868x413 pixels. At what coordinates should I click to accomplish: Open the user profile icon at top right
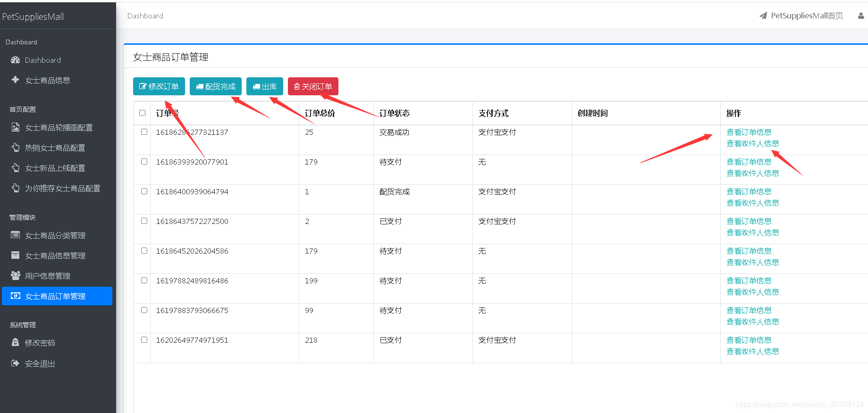click(x=861, y=16)
